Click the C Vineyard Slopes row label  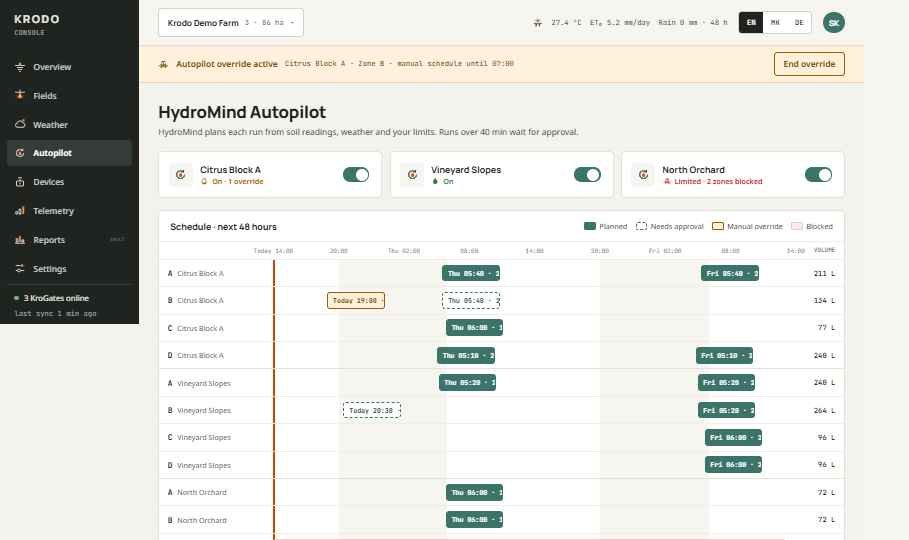(x=199, y=437)
